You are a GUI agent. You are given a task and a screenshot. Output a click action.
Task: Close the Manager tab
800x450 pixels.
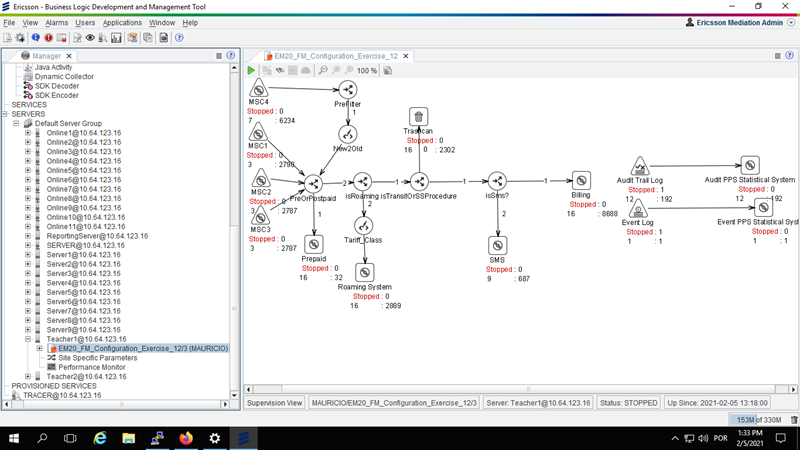point(69,56)
